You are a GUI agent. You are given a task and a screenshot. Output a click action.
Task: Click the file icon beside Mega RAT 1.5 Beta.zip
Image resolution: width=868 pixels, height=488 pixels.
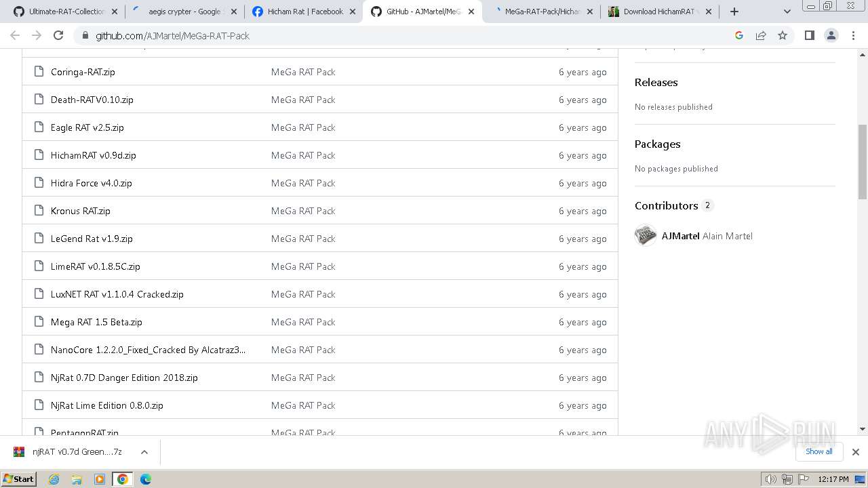(x=39, y=321)
